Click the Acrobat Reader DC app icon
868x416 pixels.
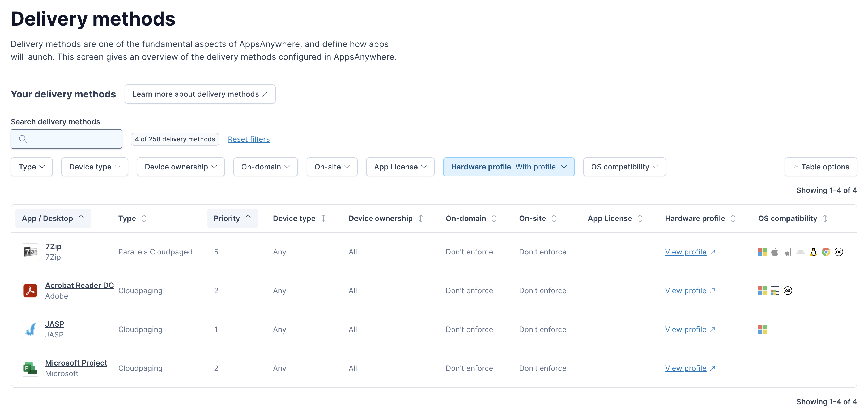30,290
